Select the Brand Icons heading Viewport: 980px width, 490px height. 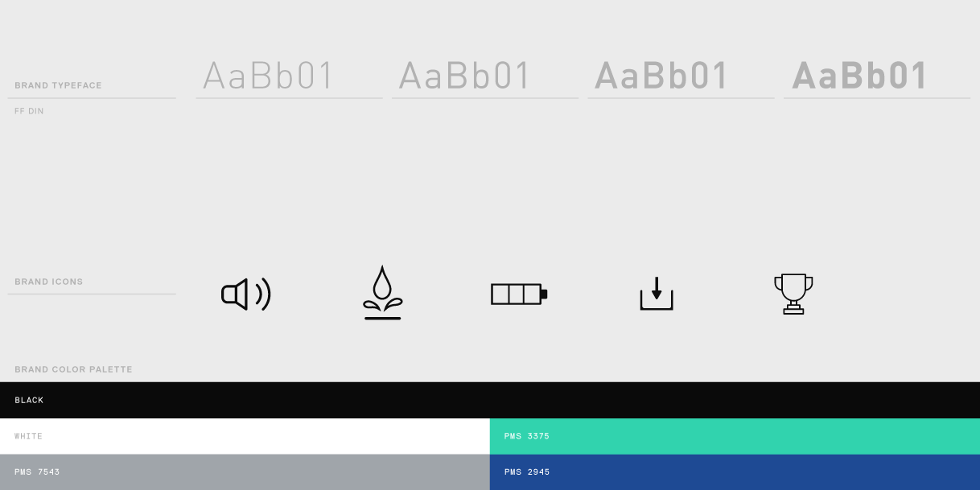click(x=49, y=282)
